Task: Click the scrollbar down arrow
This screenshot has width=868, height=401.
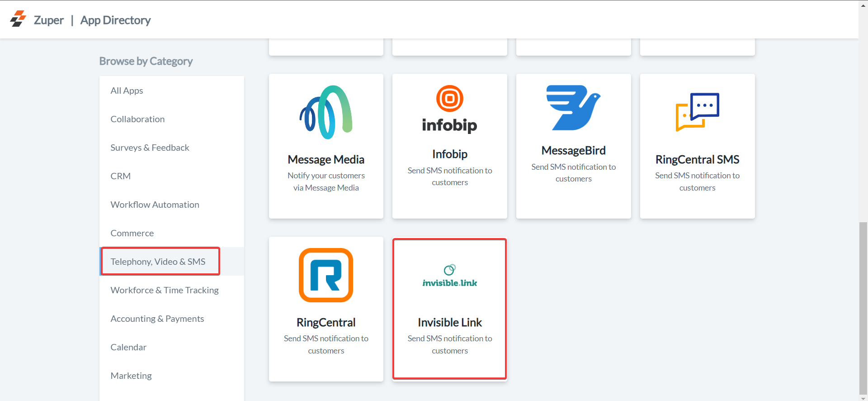Action: coord(863,398)
